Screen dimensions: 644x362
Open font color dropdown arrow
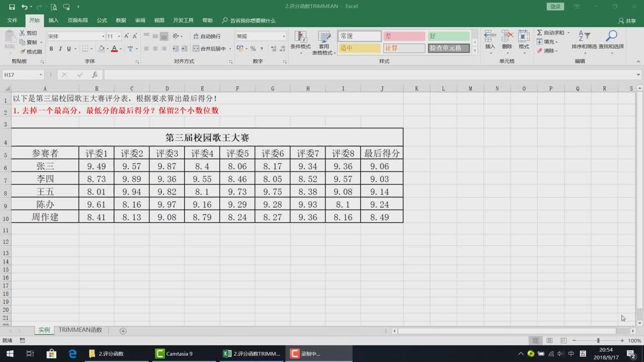pos(120,49)
